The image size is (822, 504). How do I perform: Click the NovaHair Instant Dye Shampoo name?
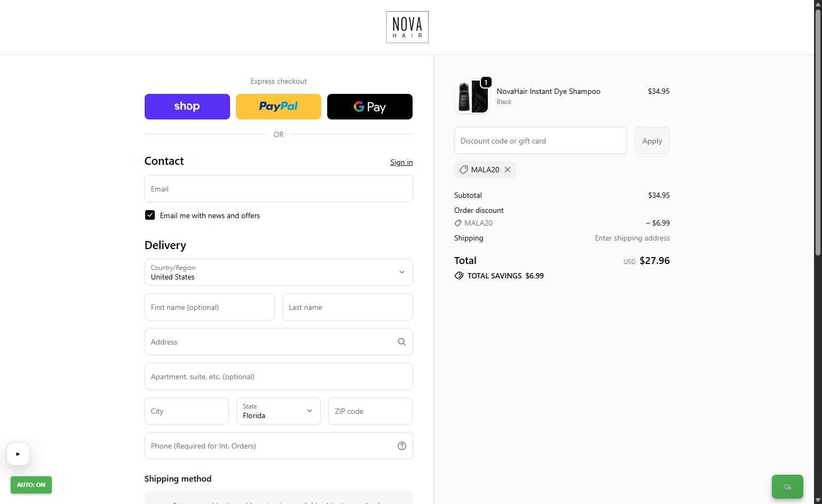548,91
